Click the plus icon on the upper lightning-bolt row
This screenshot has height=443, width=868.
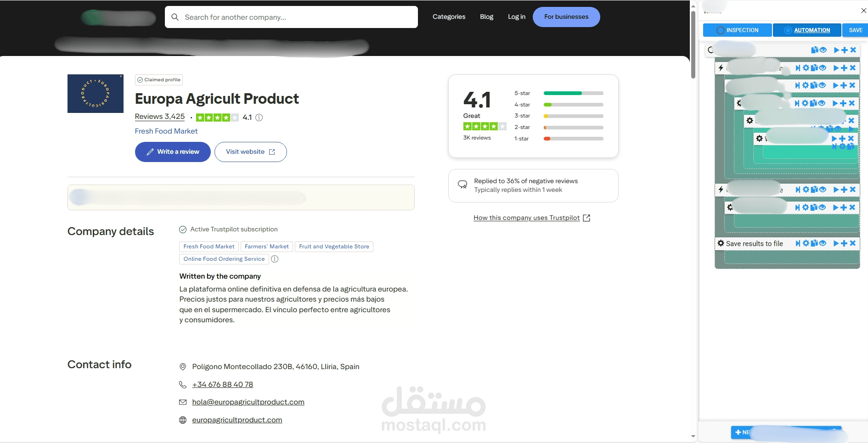click(844, 68)
